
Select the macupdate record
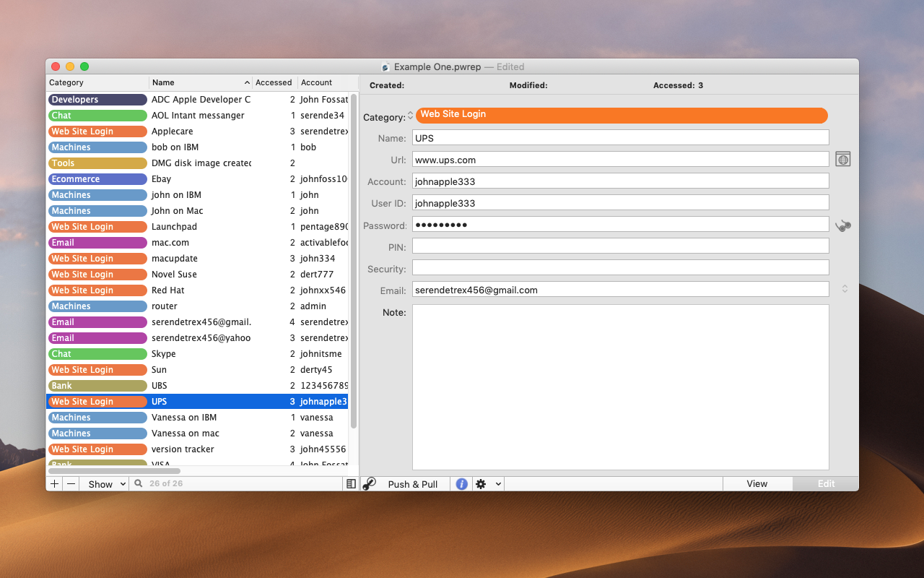click(x=198, y=259)
